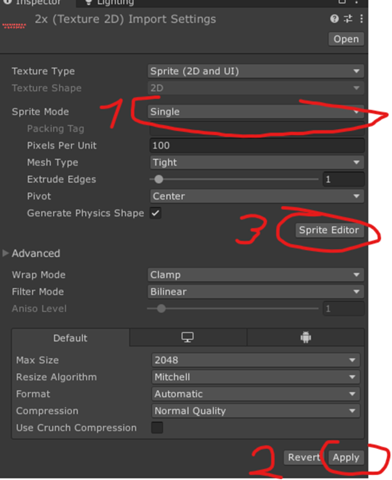The height and width of the screenshot is (480, 392).
Task: Click the Extrude Edges slider handle
Action: pos(159,179)
